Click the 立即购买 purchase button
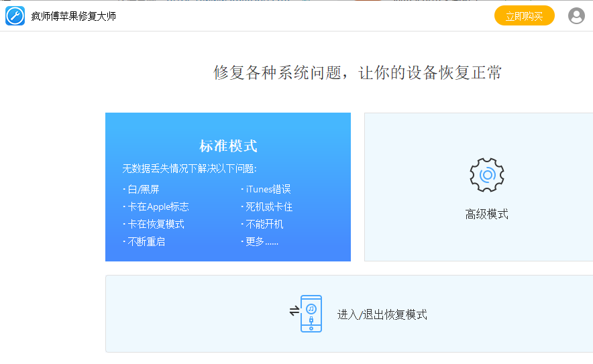Image resolution: width=593 pixels, height=364 pixels. [x=524, y=16]
